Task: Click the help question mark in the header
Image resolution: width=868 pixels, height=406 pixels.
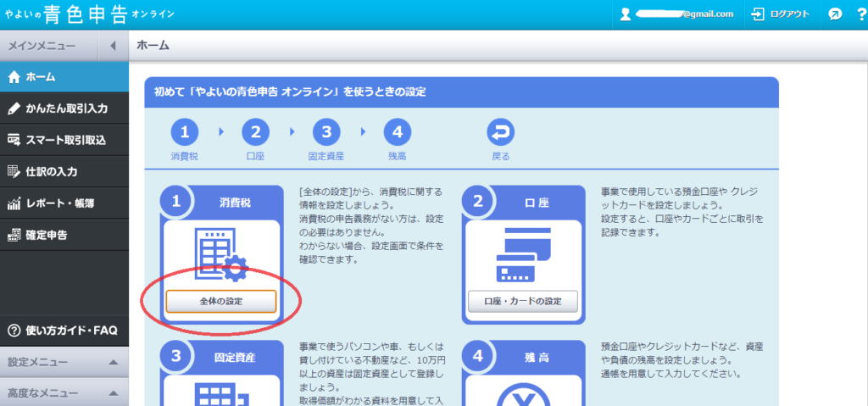Action: coord(861,14)
